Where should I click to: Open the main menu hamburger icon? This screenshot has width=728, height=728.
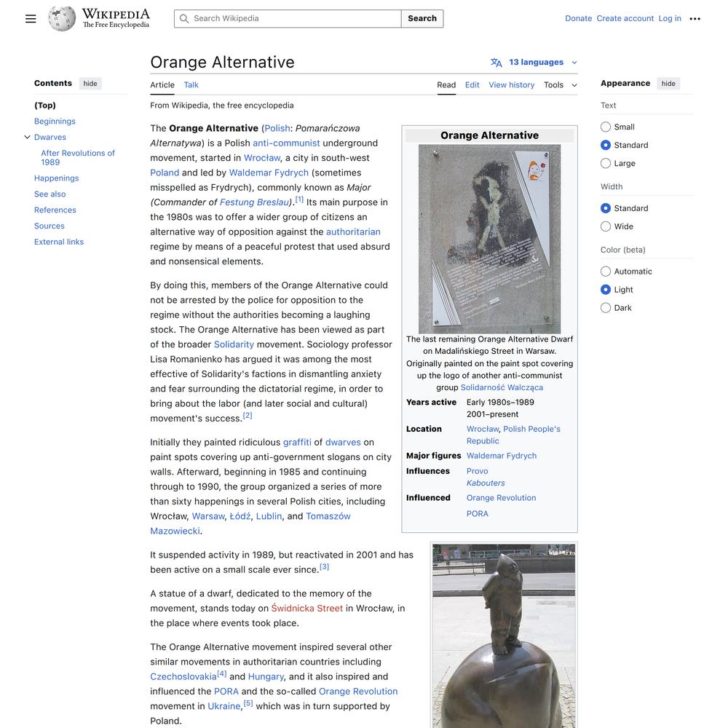(31, 19)
